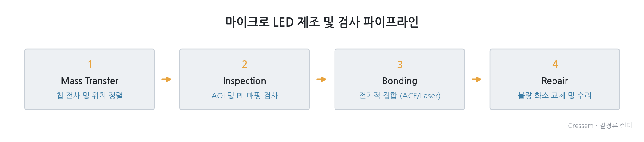Image resolution: width=644 pixels, height=142 pixels.
Task: Select the orange step number 4
Action: click(x=555, y=65)
